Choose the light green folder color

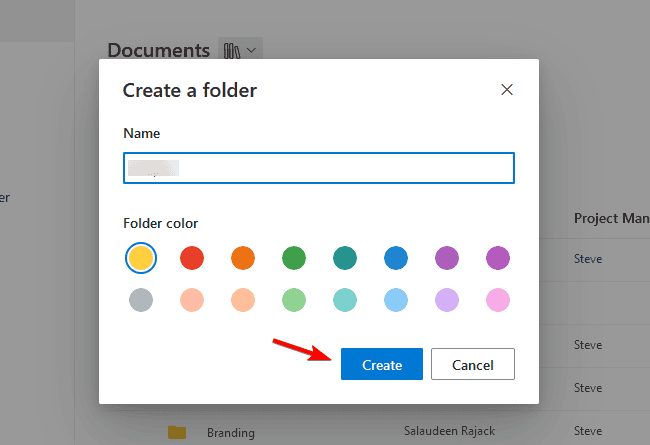[x=294, y=299]
